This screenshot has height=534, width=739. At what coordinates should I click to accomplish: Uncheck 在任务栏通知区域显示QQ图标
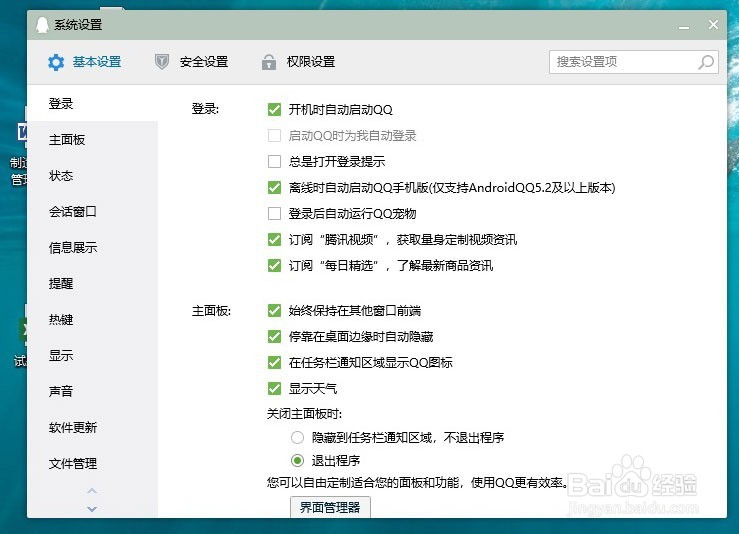274,362
